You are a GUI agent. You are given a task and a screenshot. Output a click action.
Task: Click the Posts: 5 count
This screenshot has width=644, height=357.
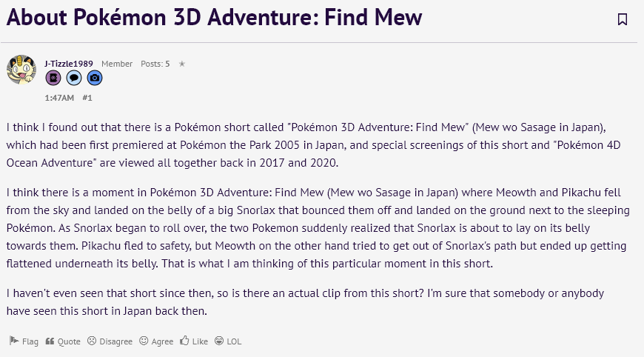[x=155, y=64]
